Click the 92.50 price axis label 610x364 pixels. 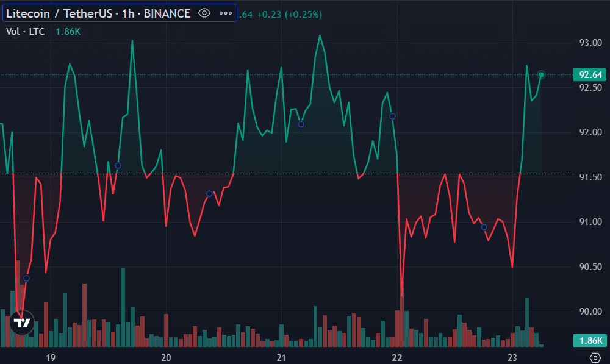[590, 88]
